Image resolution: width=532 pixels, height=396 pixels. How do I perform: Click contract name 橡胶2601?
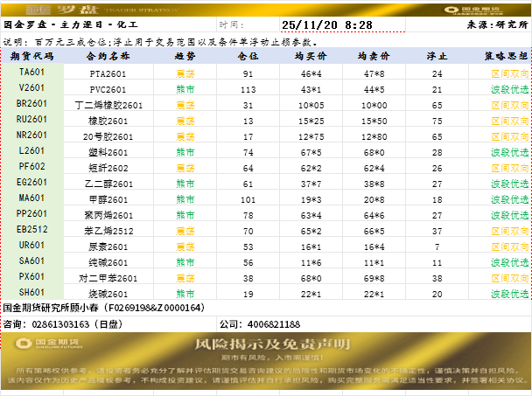[x=108, y=121]
